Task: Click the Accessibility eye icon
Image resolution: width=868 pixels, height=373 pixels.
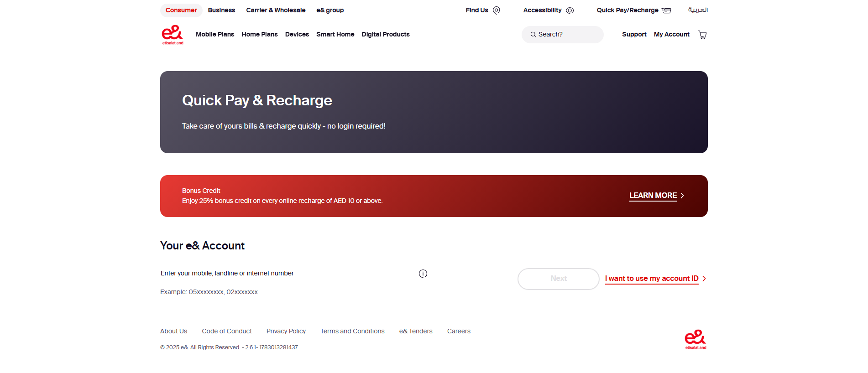Action: [570, 10]
